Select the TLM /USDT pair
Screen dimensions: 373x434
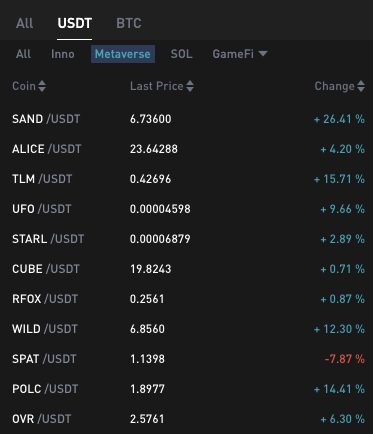(x=42, y=179)
